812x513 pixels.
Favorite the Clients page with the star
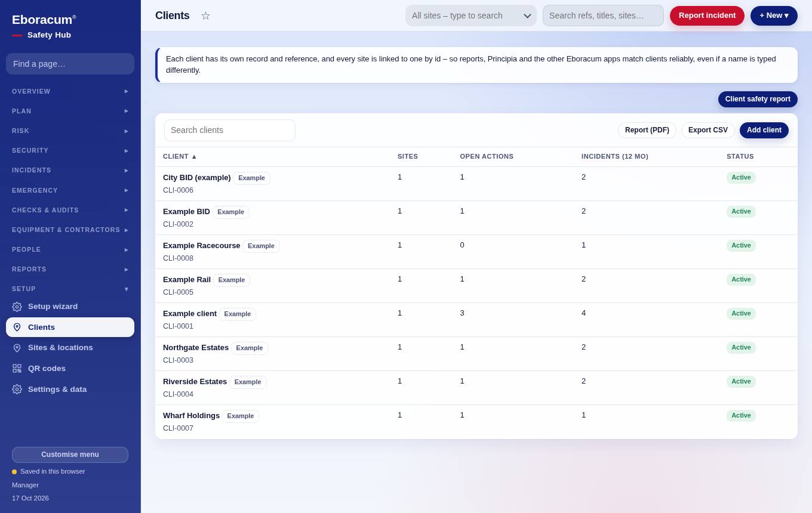205,16
